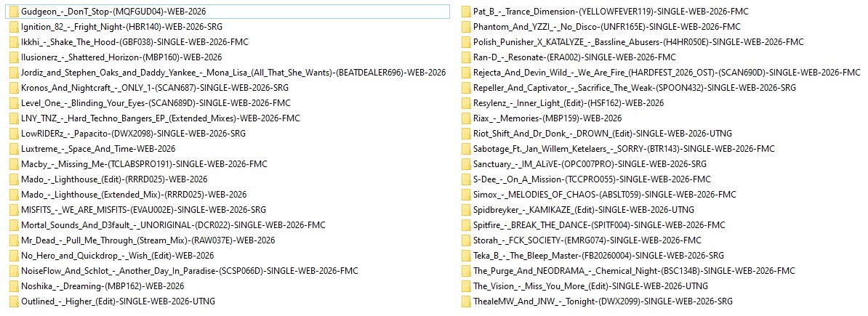Select folder name Outlined_-_Higher_(Edit)-SINGLE-WEB-2026-UTNG
The image size is (868, 316).
(x=118, y=301)
